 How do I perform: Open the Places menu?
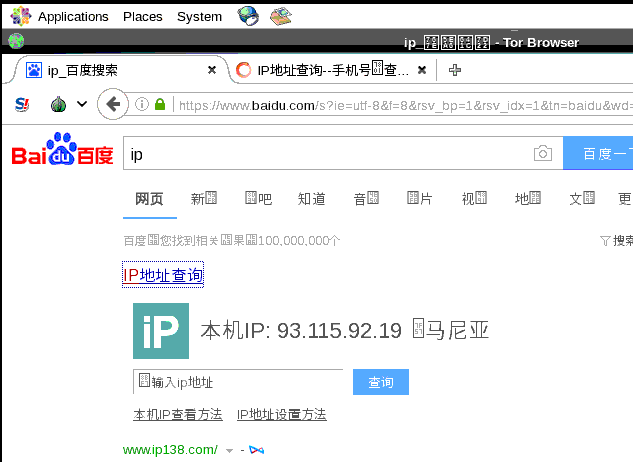point(143,17)
